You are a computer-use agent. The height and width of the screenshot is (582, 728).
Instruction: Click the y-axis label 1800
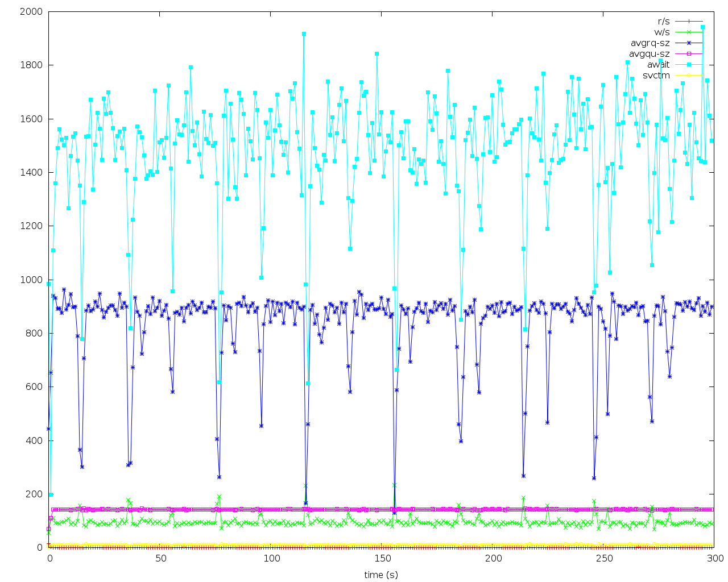tap(31, 65)
